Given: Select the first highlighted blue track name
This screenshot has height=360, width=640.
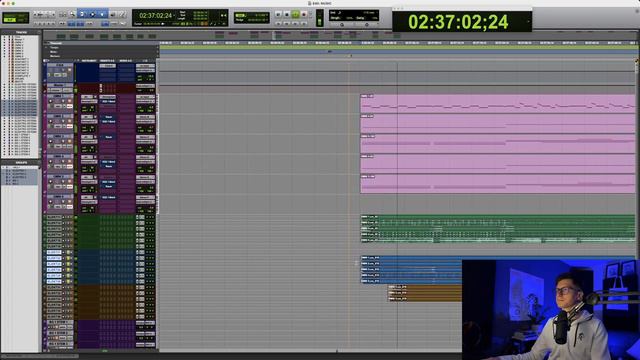Looking at the screenshot, I should click(54, 252).
